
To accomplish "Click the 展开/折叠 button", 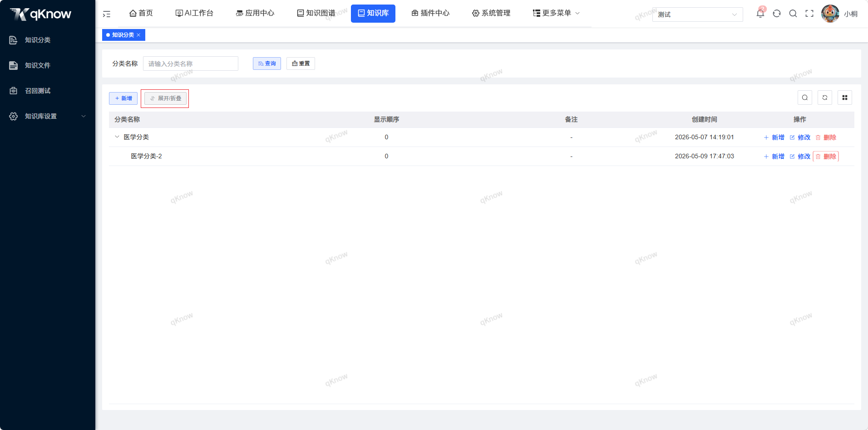I will [165, 98].
